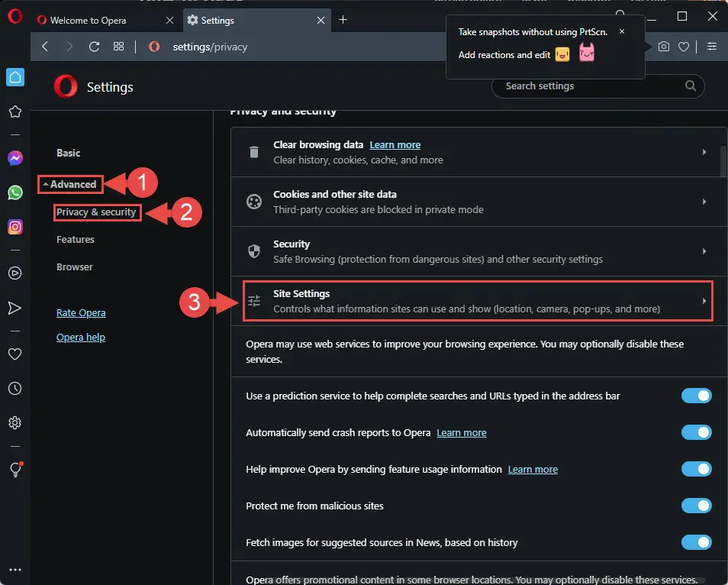The image size is (728, 585).
Task: Expand the Security section arrow
Action: tap(704, 251)
